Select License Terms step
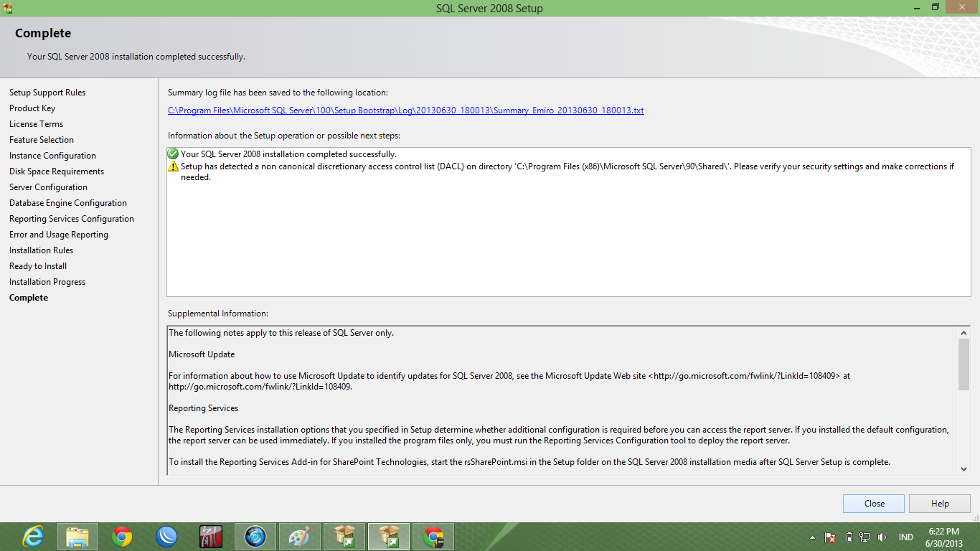The width and height of the screenshot is (980, 551). (x=37, y=124)
